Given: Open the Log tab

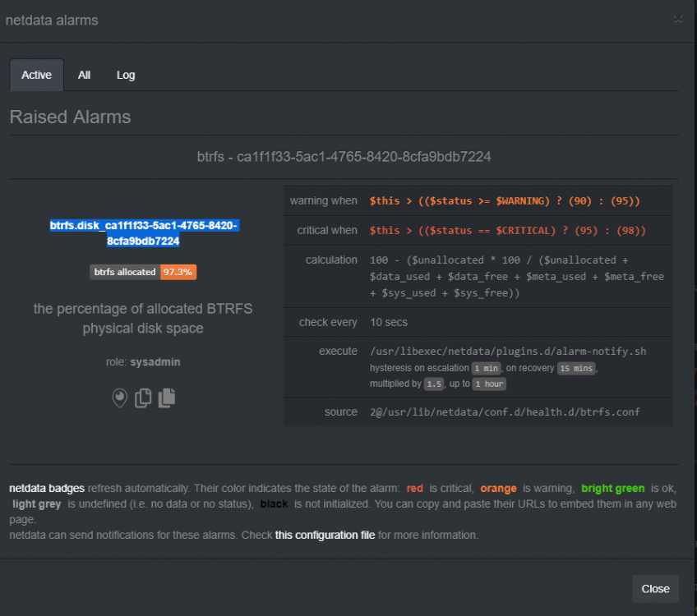Looking at the screenshot, I should pyautogui.click(x=126, y=75).
